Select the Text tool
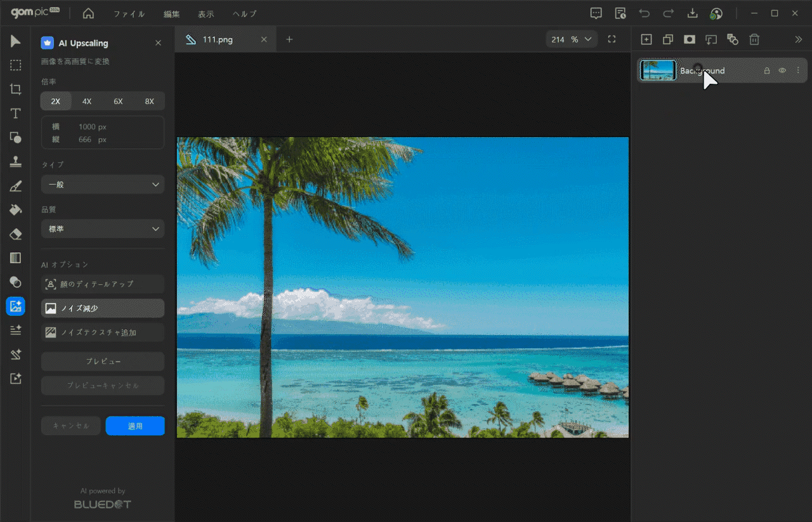The width and height of the screenshot is (812, 522). [x=15, y=114]
